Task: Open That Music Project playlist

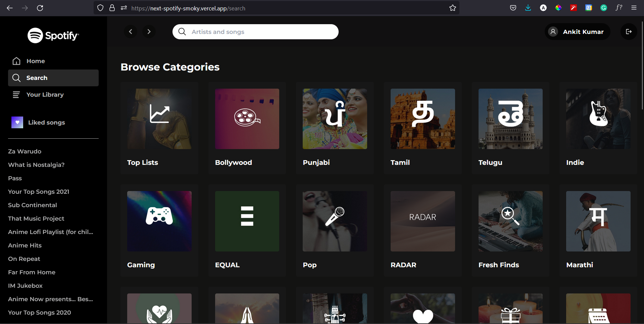Action: click(36, 219)
